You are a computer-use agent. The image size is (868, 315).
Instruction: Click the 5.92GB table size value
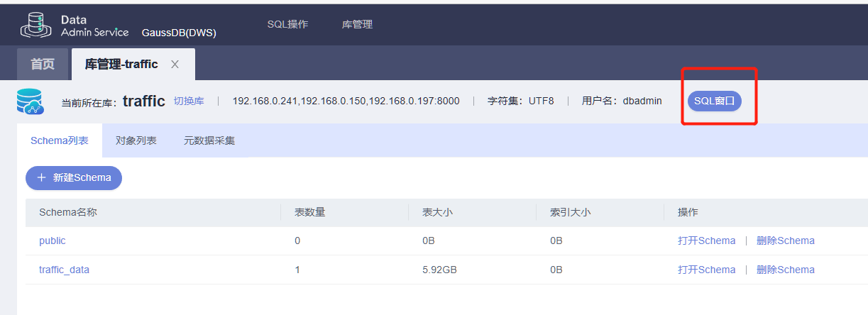point(440,270)
